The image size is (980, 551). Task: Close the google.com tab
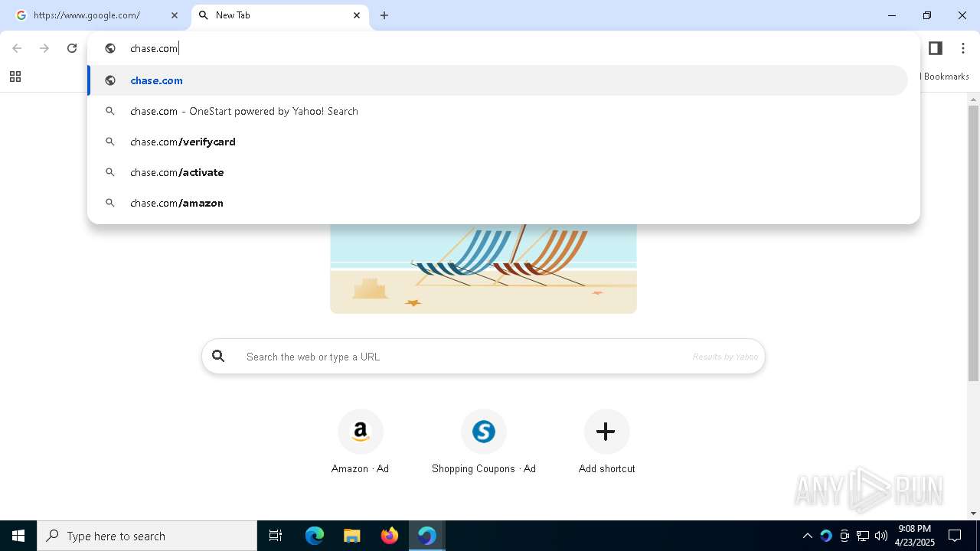[x=175, y=15]
